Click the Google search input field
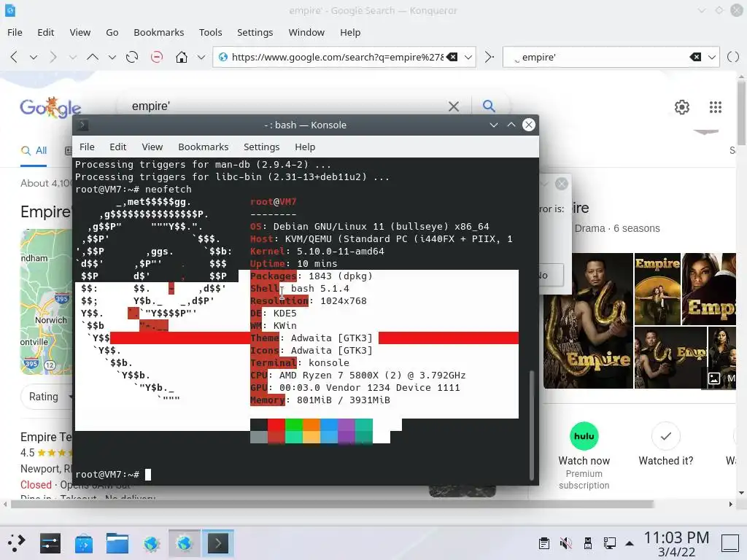Viewport: 747px width, 560px height. tap(286, 106)
